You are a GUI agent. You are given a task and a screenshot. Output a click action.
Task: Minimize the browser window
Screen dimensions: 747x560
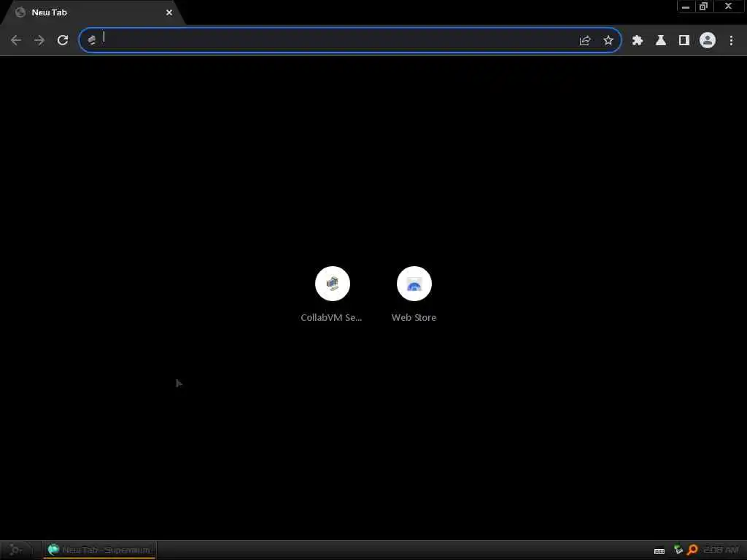[686, 7]
